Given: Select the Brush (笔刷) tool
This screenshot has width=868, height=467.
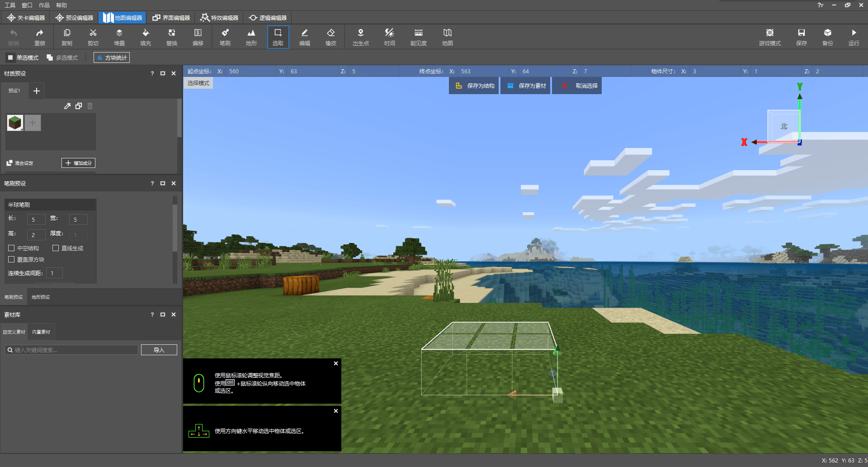Looking at the screenshot, I should click(x=225, y=37).
